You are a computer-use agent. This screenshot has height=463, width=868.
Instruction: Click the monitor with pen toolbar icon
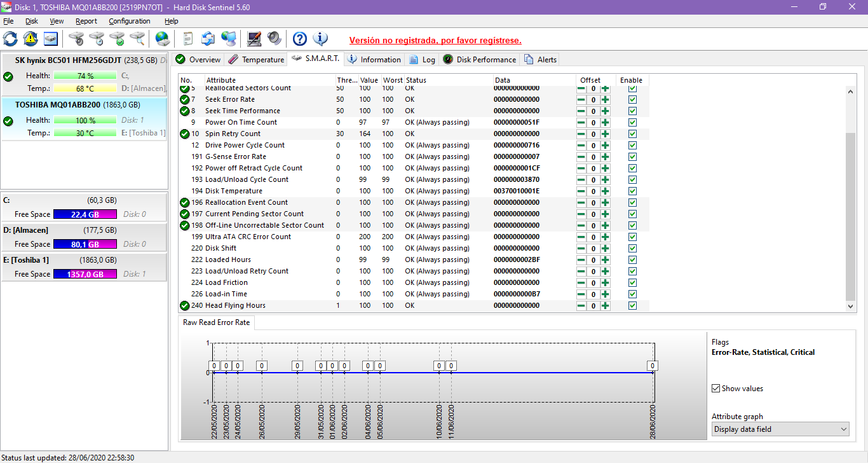point(254,39)
